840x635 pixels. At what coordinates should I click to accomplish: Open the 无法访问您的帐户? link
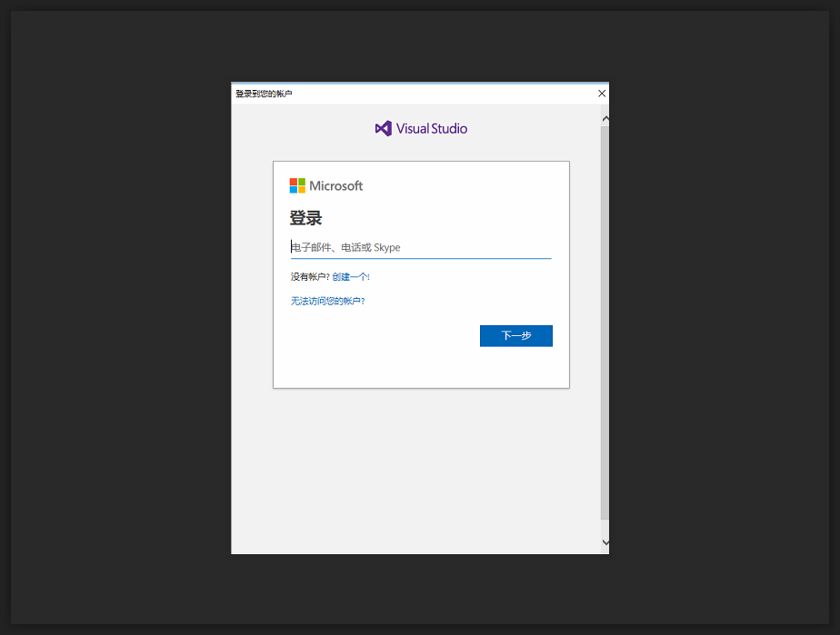pyautogui.click(x=328, y=301)
